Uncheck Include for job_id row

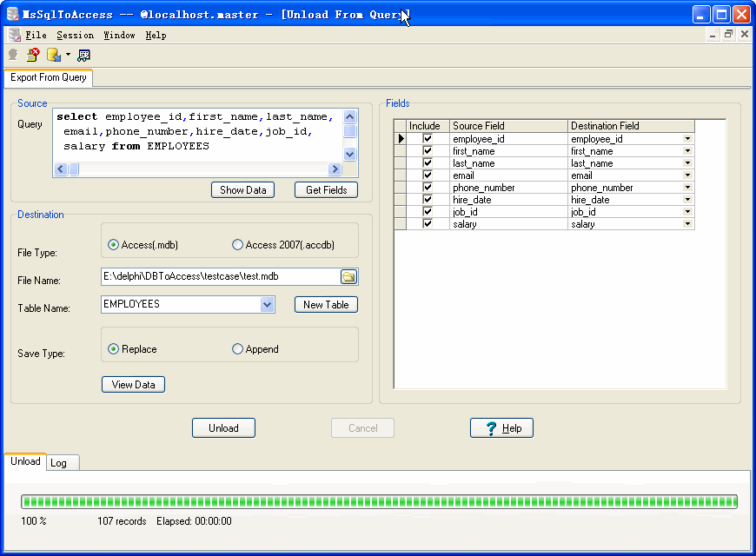coord(428,211)
